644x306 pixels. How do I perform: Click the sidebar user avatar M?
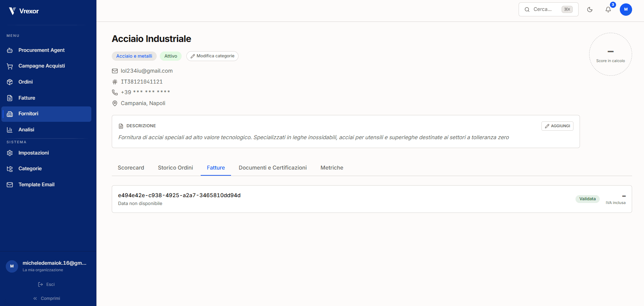click(12, 266)
